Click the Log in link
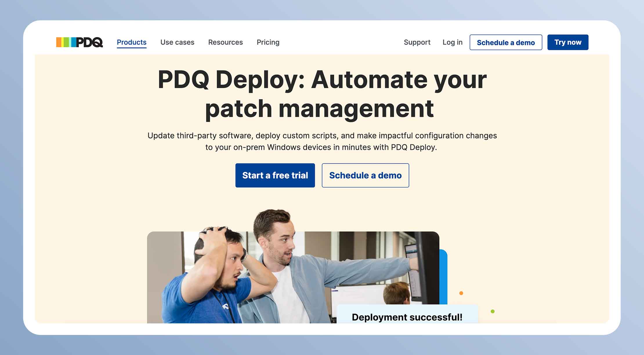This screenshot has height=355, width=644. click(453, 42)
